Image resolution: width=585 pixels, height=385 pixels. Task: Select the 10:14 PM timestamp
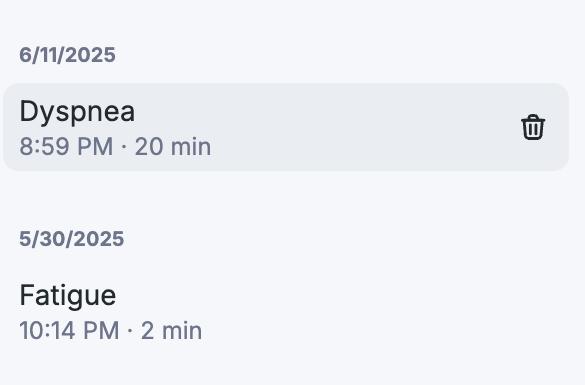click(69, 331)
